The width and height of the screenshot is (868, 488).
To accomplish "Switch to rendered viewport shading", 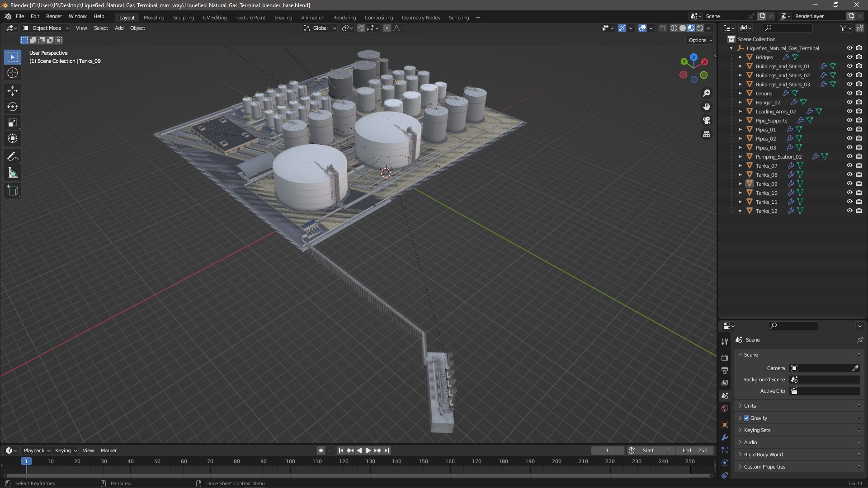I will 700,28.
